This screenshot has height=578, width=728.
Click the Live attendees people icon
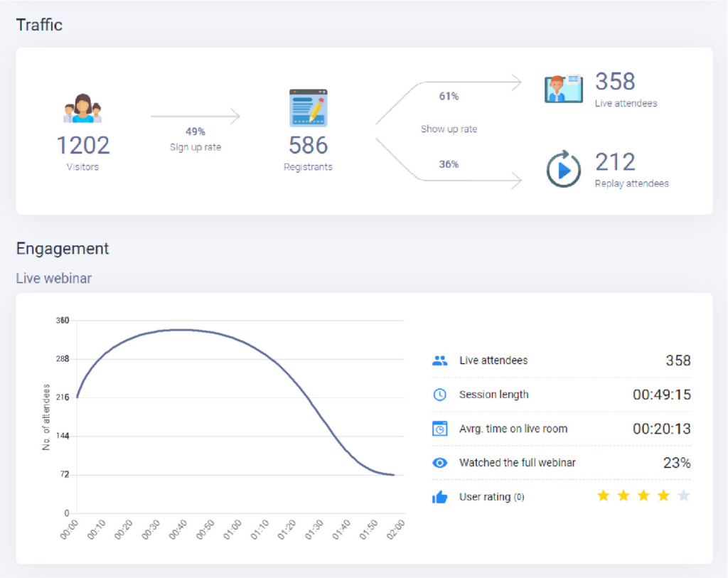click(439, 360)
